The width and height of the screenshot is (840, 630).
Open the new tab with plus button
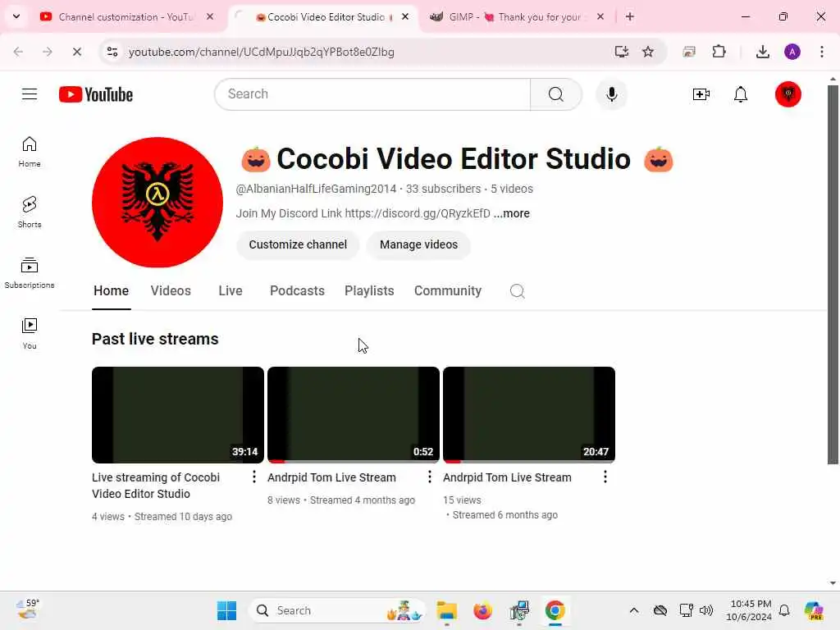629,16
